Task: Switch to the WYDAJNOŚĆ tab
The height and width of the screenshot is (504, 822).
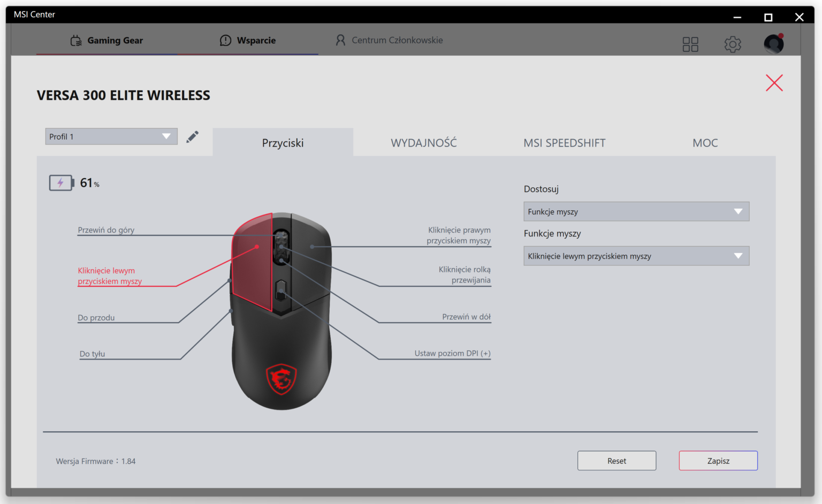Action: pyautogui.click(x=423, y=142)
